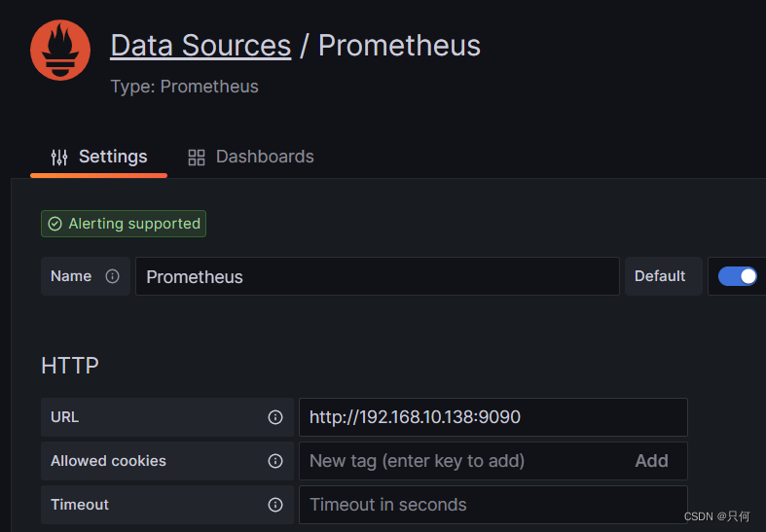Viewport: 766px width, 532px height.
Task: Click the HTTP section heading
Action: pyautogui.click(x=70, y=366)
